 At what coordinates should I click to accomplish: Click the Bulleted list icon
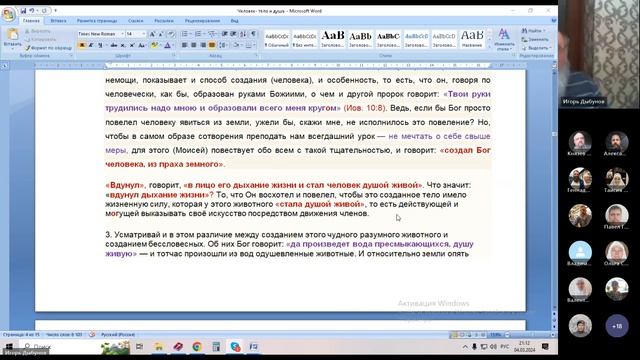185,34
